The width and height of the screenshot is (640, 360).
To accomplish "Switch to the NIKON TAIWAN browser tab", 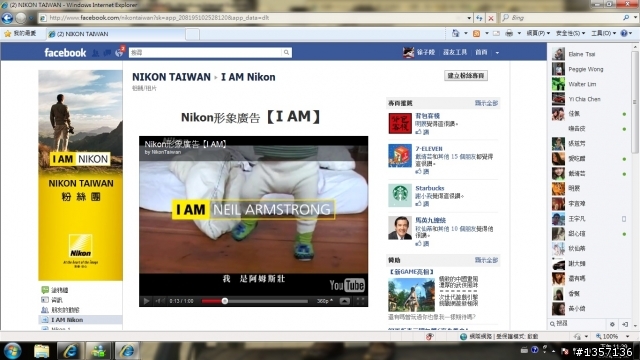I will [116, 34].
